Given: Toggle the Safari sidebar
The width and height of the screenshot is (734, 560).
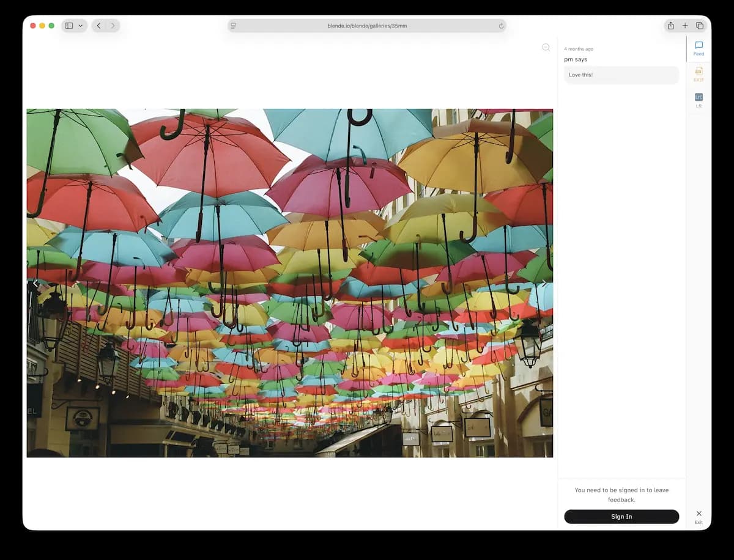Looking at the screenshot, I should click(x=69, y=26).
